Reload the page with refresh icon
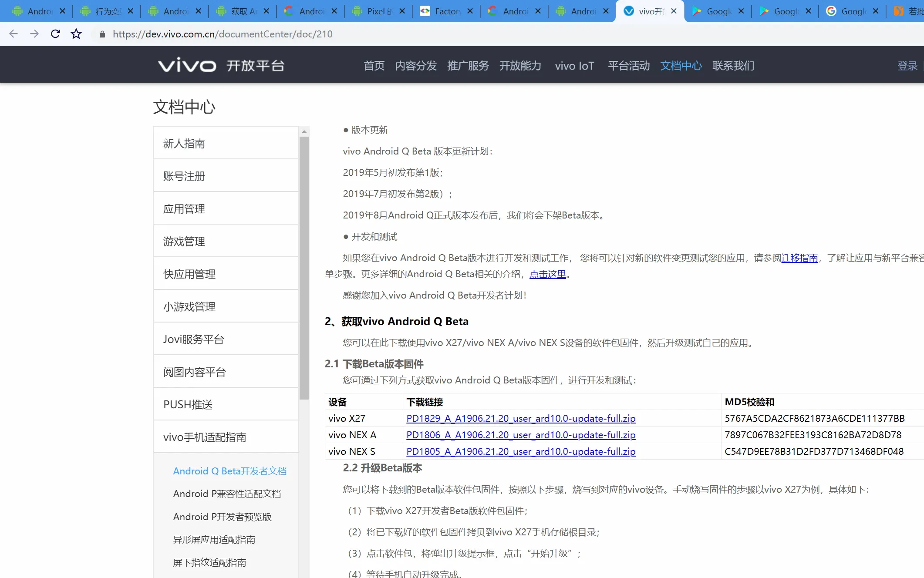924x578 pixels. click(x=55, y=34)
